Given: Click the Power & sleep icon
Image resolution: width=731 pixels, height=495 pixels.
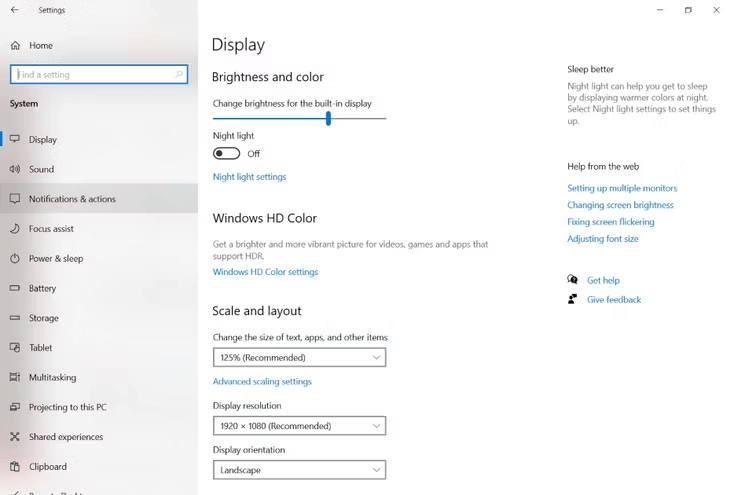Looking at the screenshot, I should (x=15, y=258).
